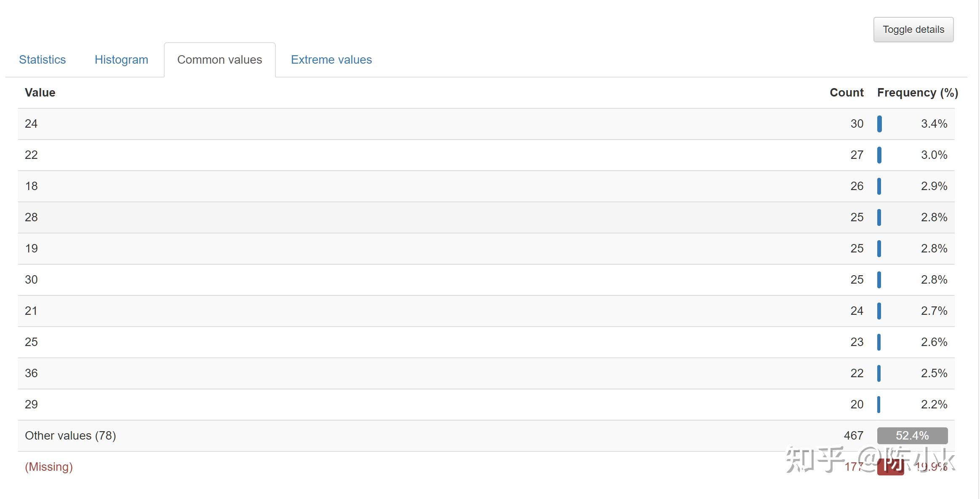Open the Histogram tab
Screen dimensions: 980x499
(x=121, y=59)
